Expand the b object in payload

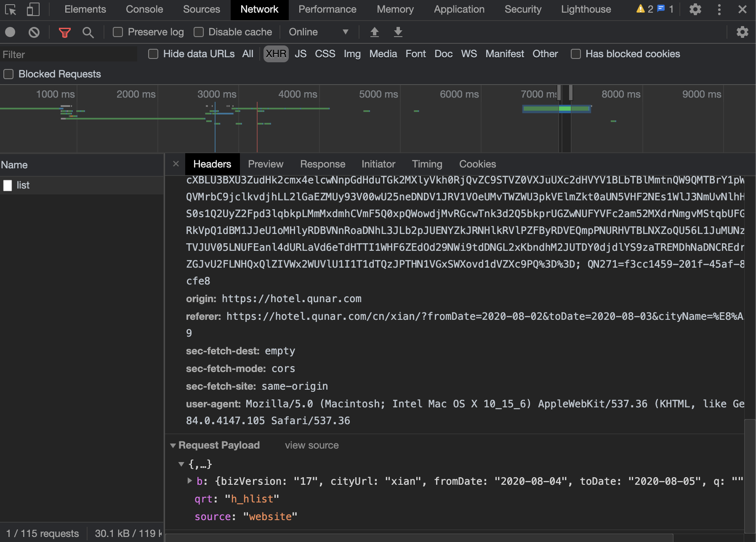coord(189,481)
